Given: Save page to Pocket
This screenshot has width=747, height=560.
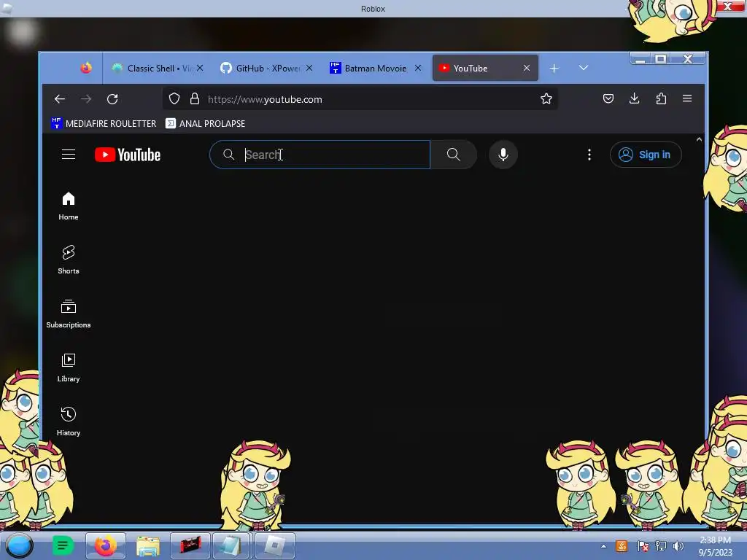Looking at the screenshot, I should (608, 98).
